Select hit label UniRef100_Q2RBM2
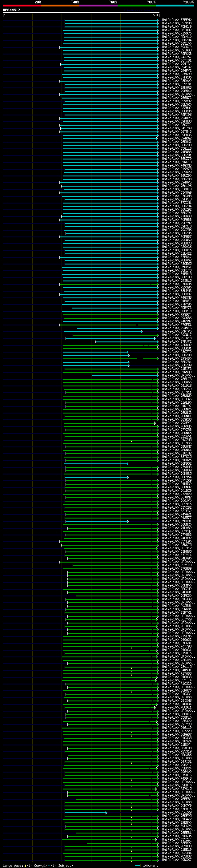Image resolution: width=197 pixels, height=868 pixels. pos(177,345)
